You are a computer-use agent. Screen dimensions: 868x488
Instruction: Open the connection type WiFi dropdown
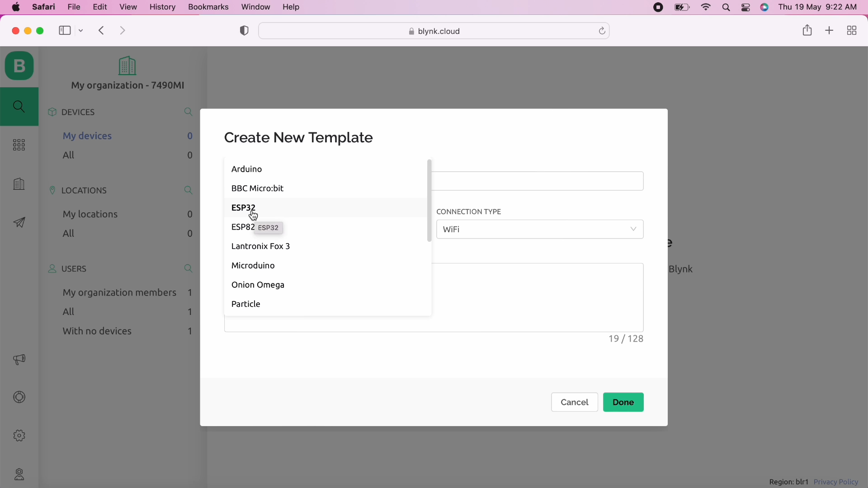pos(540,230)
